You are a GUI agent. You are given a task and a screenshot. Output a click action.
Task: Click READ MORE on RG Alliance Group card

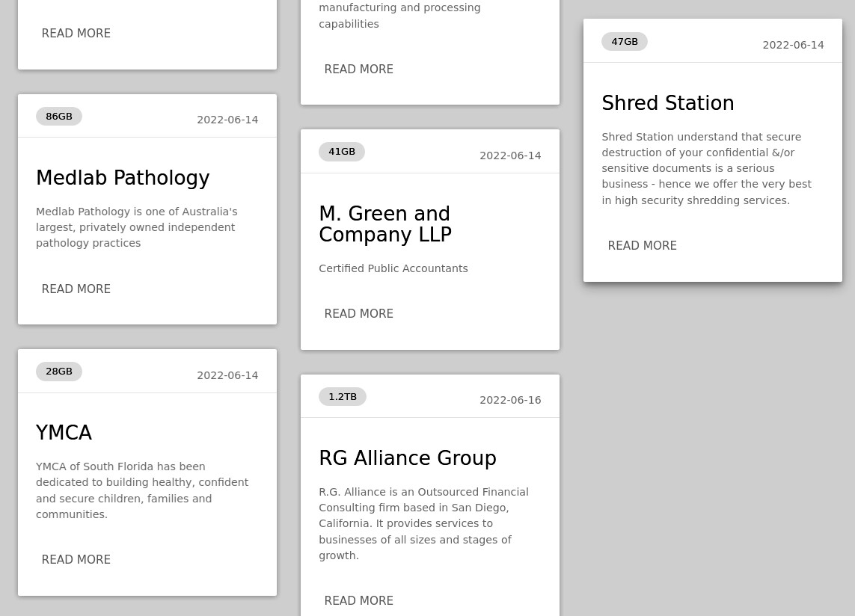pos(359,600)
